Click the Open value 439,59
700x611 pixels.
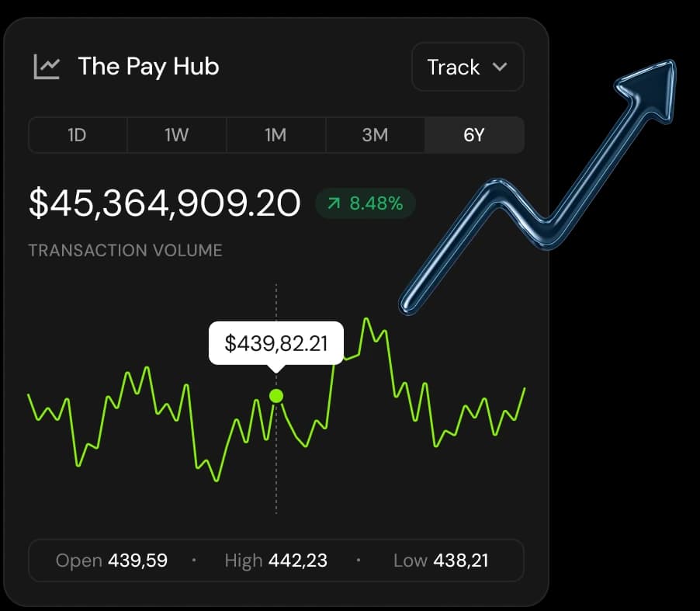click(137, 560)
